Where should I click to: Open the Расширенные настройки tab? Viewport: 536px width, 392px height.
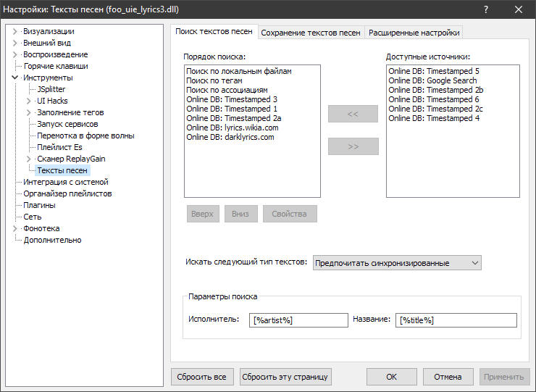coord(413,33)
